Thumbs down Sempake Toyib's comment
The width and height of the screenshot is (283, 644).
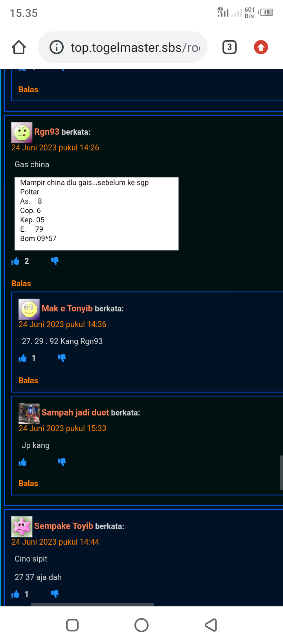[x=55, y=594]
